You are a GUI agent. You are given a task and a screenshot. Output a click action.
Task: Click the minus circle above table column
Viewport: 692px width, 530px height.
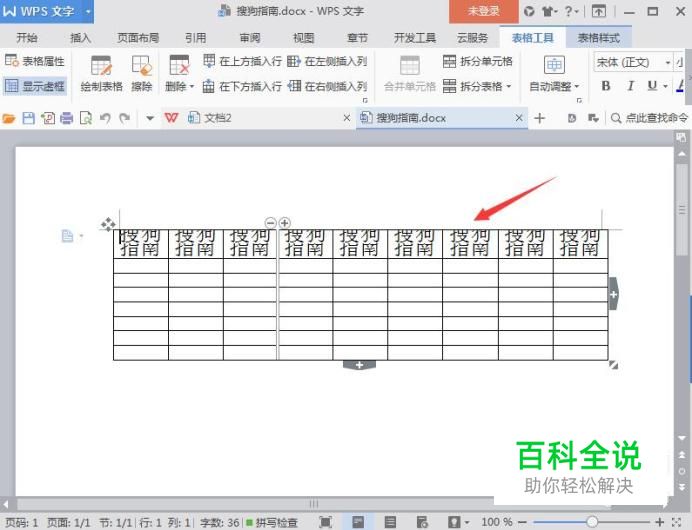(270, 223)
